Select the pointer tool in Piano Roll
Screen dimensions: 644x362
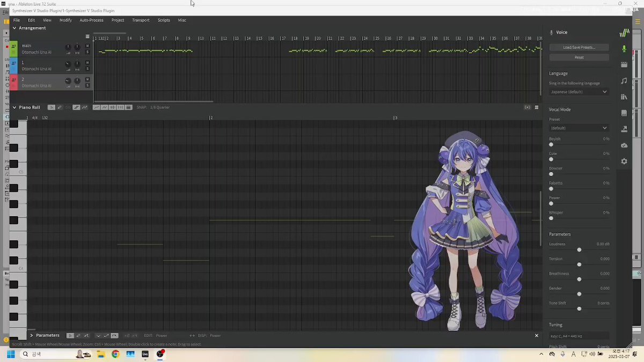[x=52, y=107]
